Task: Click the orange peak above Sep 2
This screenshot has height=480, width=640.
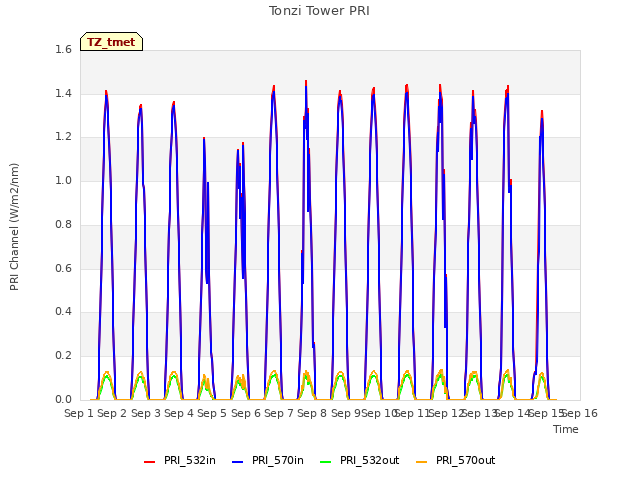Action: coord(107,373)
